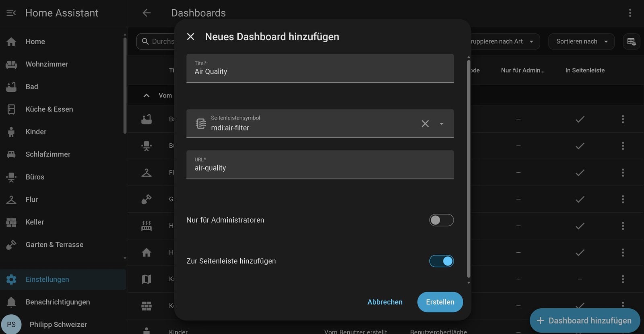
Task: Clear the mdi:air-filter sidebar icon selection
Action: point(425,124)
